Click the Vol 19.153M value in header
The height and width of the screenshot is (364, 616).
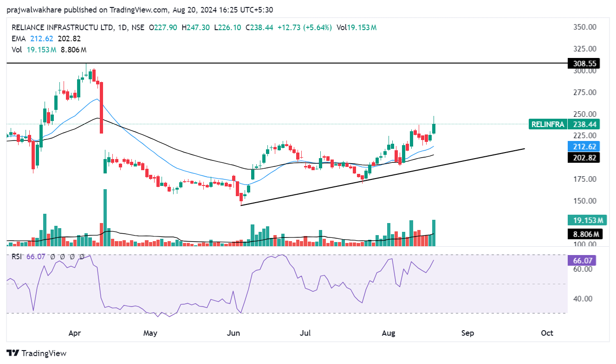(x=357, y=28)
